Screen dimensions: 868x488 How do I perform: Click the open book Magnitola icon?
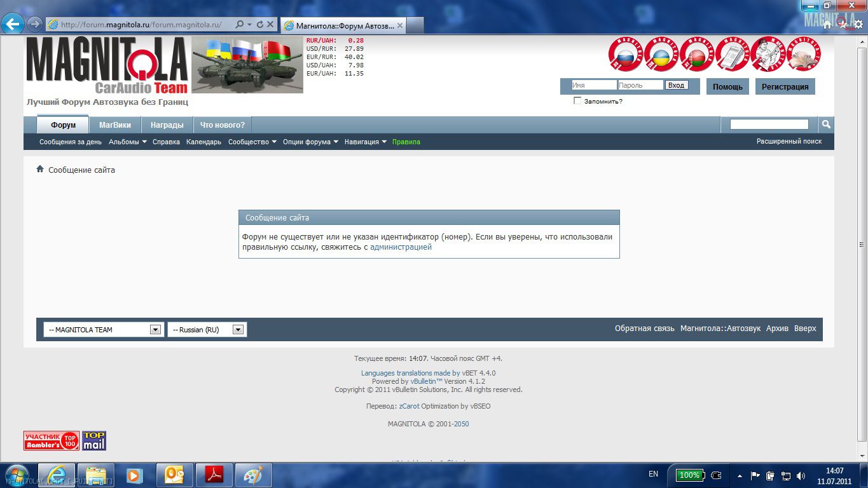[x=803, y=55]
